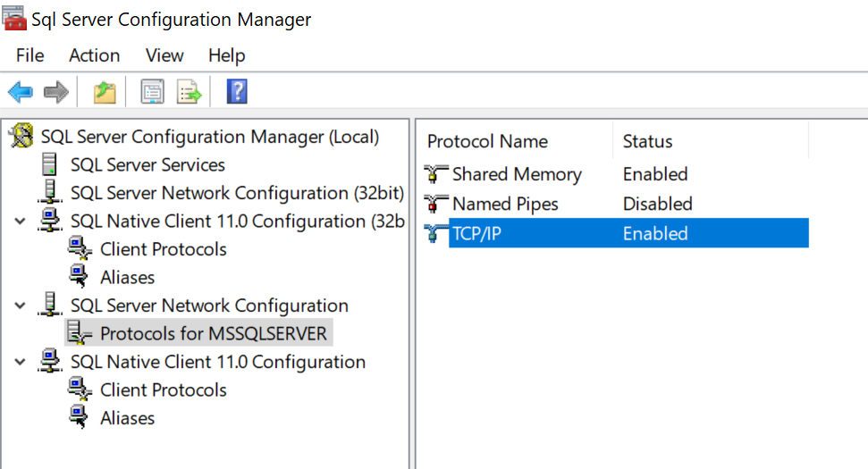
Task: Click the blue Help question mark icon
Action: click(x=237, y=91)
